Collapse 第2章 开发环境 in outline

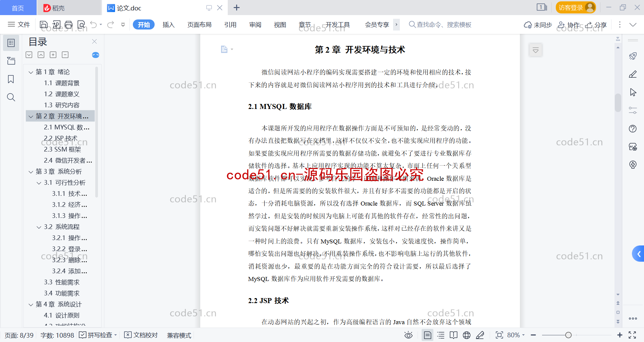click(x=31, y=116)
